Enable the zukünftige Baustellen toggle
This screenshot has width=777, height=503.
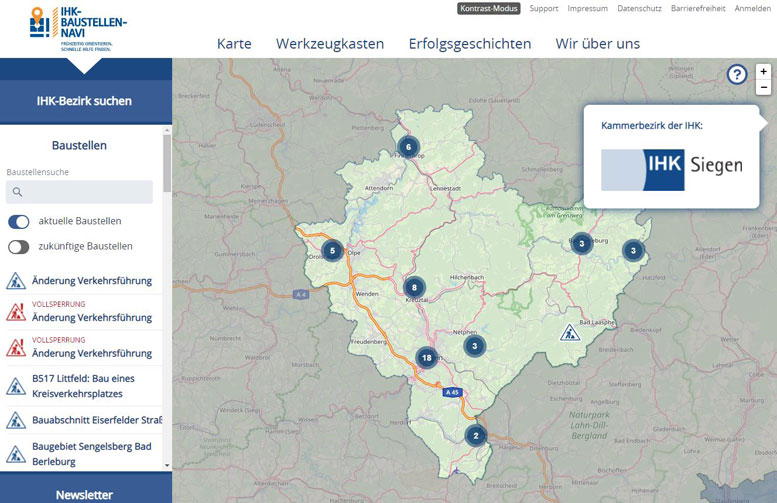click(19, 246)
